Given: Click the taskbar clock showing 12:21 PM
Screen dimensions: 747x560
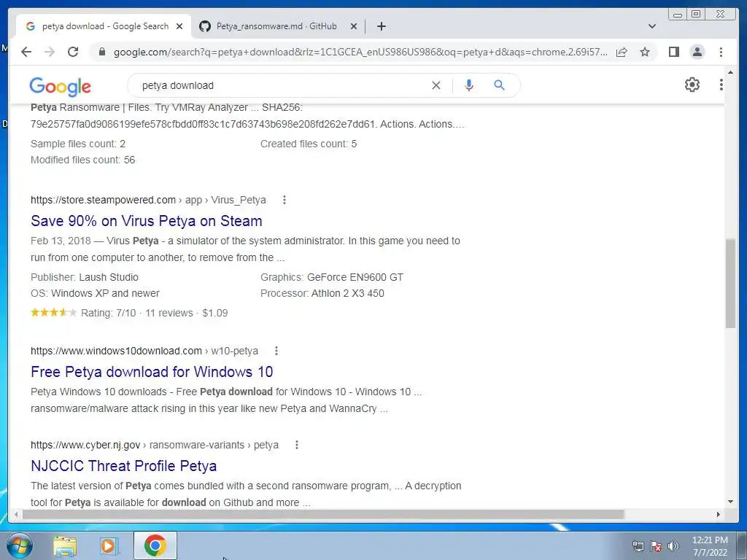Looking at the screenshot, I should click(x=710, y=546).
